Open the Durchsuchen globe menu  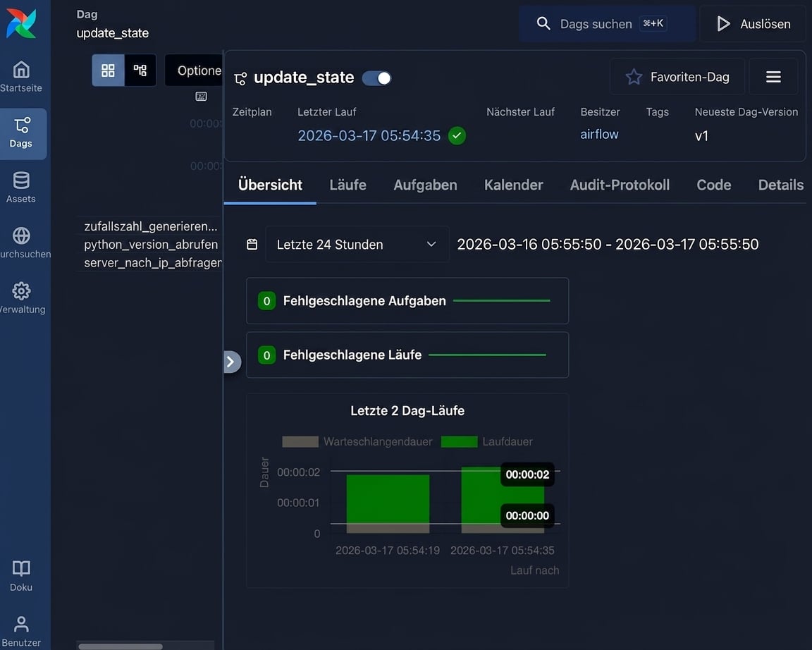click(21, 243)
